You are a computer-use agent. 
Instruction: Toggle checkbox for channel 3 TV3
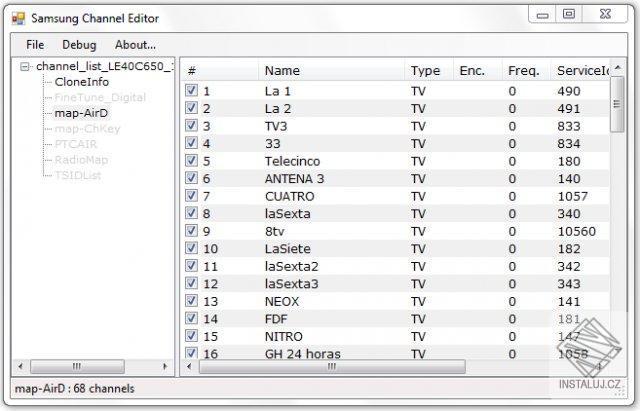pyautogui.click(x=191, y=125)
